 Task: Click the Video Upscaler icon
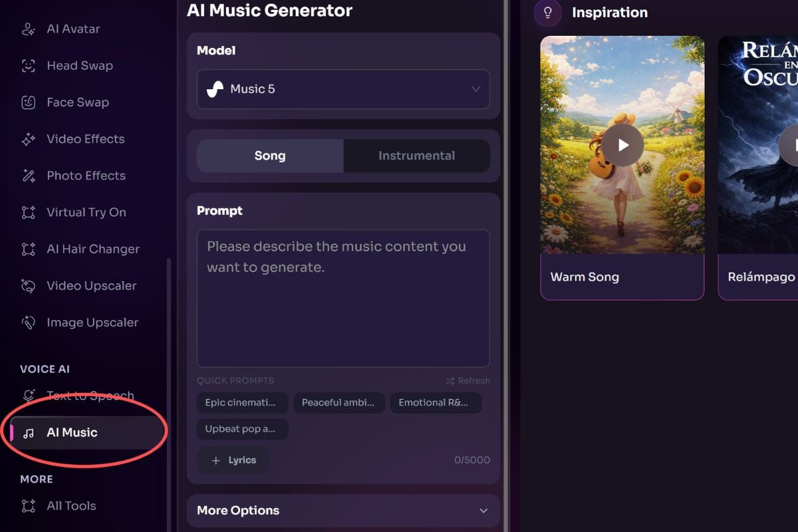(28, 286)
